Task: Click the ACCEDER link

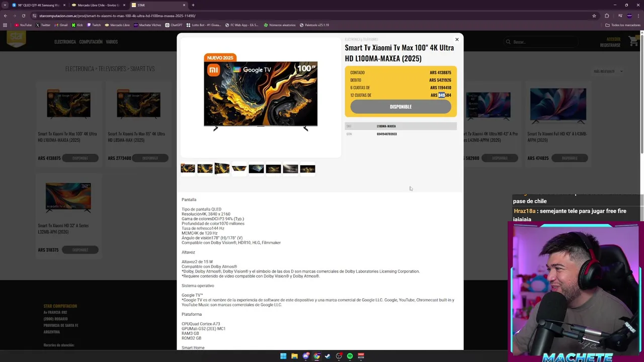Action: point(613,39)
